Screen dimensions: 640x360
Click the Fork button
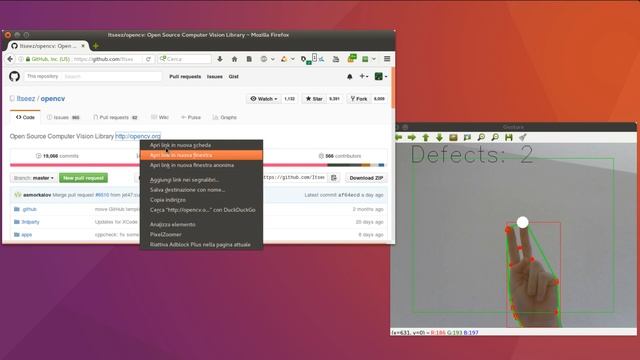[359, 99]
